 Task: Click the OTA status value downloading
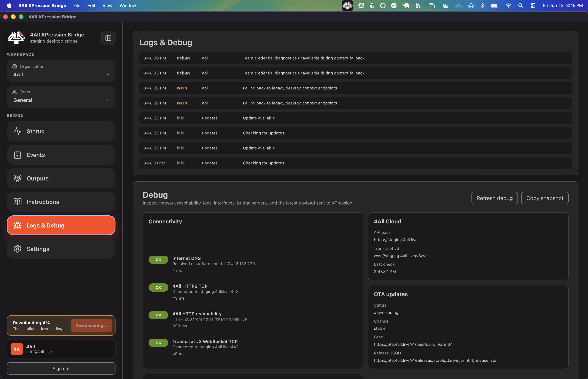[x=386, y=312]
